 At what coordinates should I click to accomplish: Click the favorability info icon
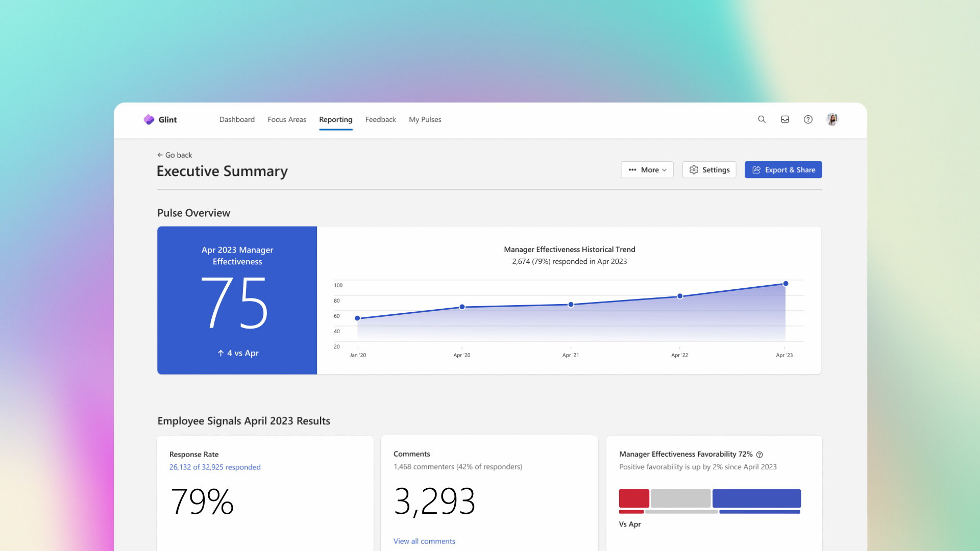coord(759,455)
